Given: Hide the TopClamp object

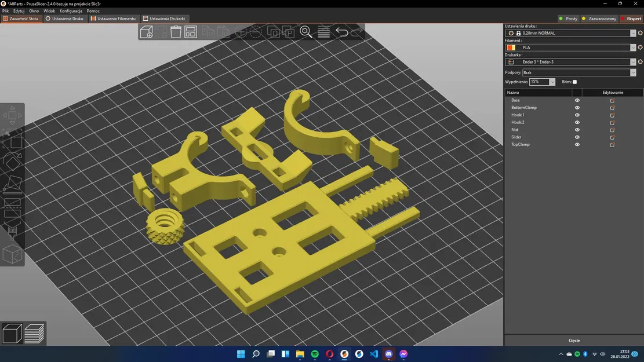Looking at the screenshot, I should pyautogui.click(x=577, y=144).
